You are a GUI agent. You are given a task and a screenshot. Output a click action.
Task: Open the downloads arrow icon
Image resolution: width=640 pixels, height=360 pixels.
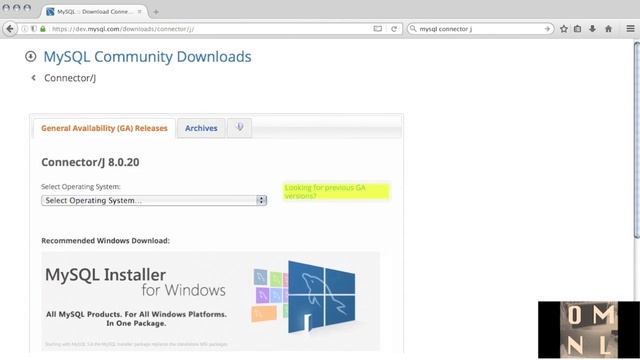point(593,29)
